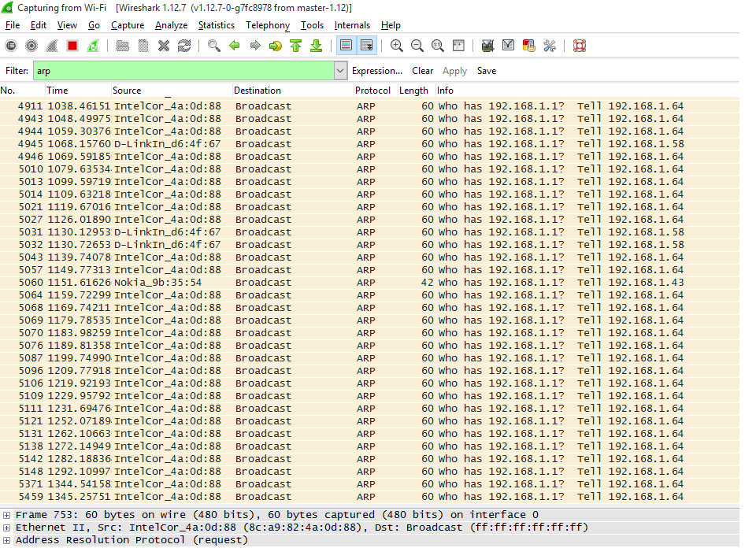Find a packet with magnifier icon

pyautogui.click(x=214, y=46)
